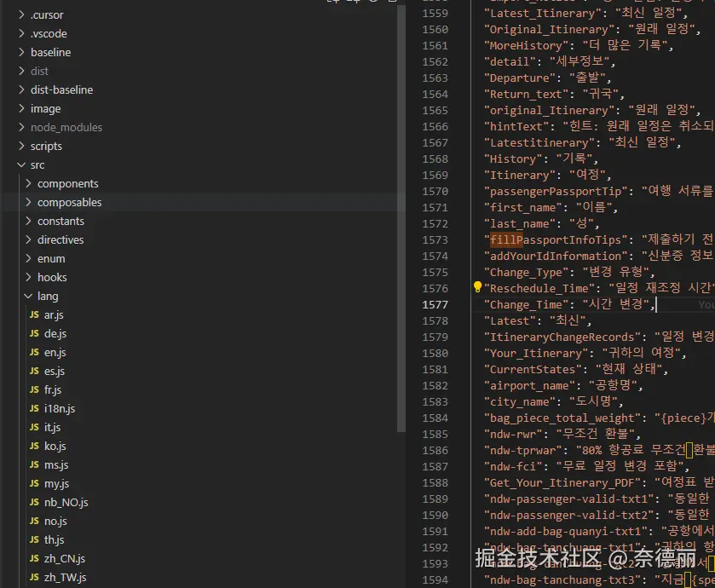Click the "Change_Type" key

(527, 272)
